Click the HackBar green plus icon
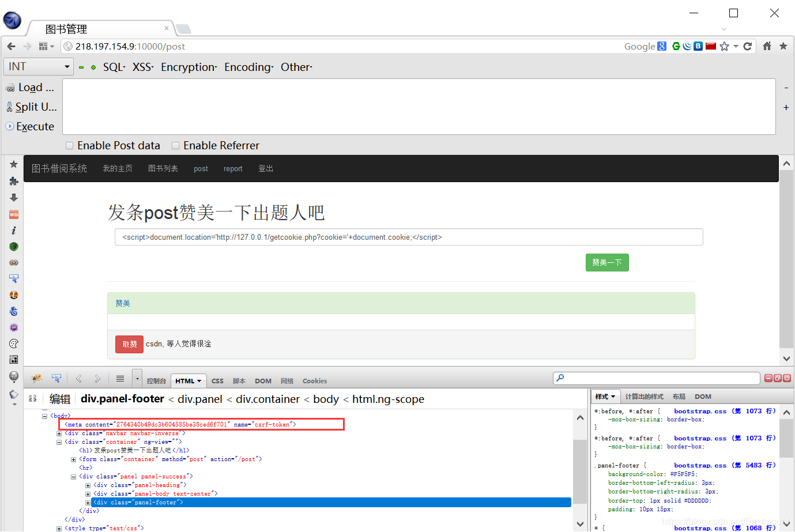The height and width of the screenshot is (532, 795). [x=93, y=67]
